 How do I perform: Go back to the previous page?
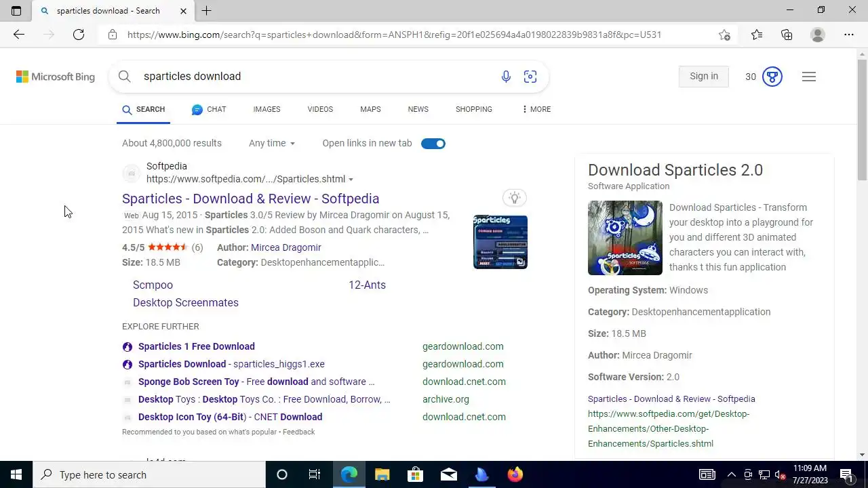(19, 35)
